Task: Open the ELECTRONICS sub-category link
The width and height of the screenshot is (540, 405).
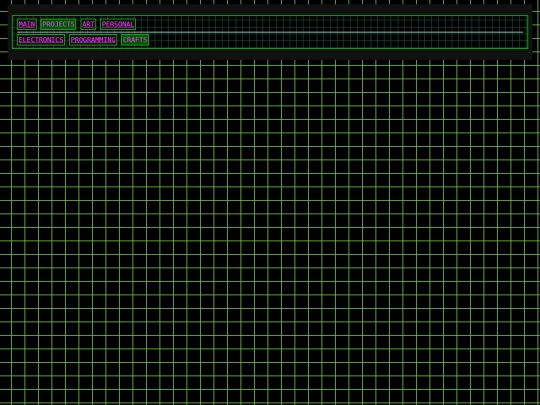Action: pyautogui.click(x=41, y=40)
